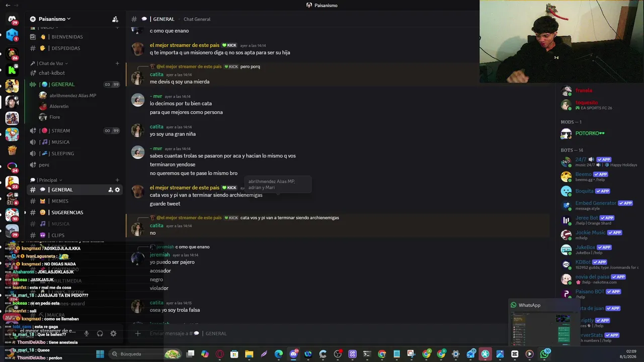Open WhatsApp from the taskbar
Image resolution: width=644 pixels, height=362 pixels.
(545, 354)
